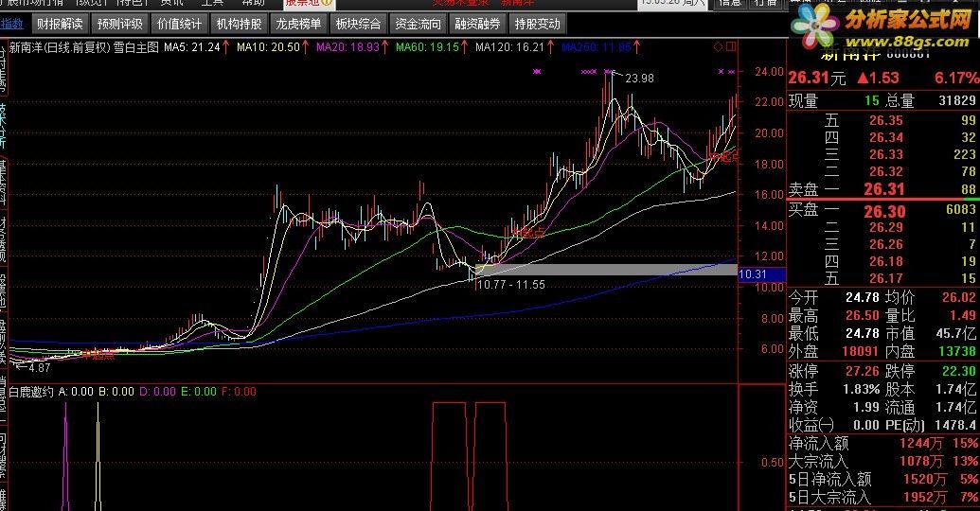This screenshot has width=980, height=511.
Task: Click the 净流入额 1244万 value
Action: [x=921, y=444]
